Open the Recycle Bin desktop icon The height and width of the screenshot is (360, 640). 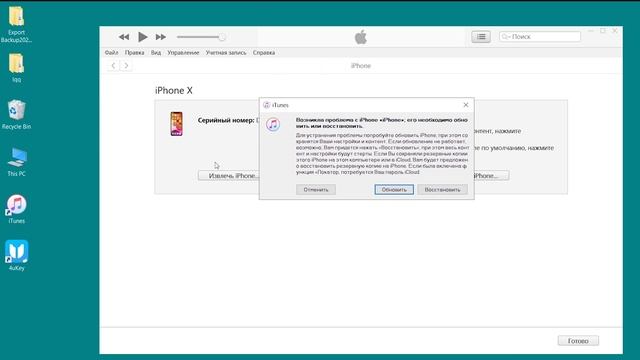(x=16, y=114)
